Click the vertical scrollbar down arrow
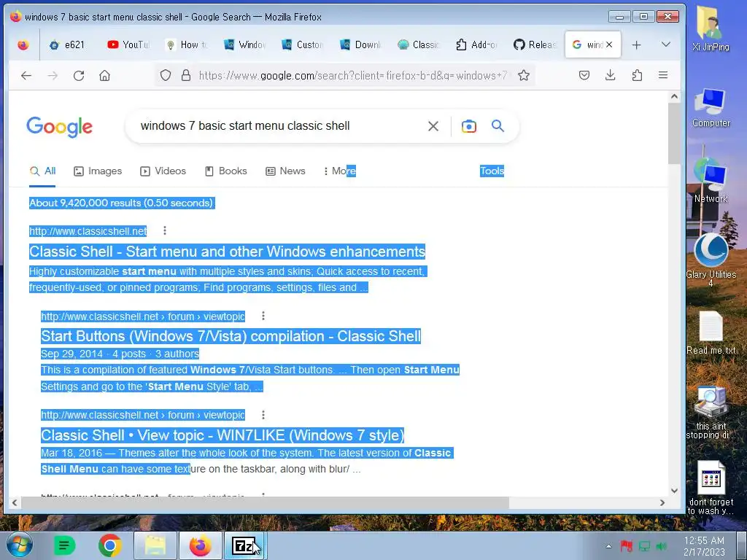The height and width of the screenshot is (560, 747). pyautogui.click(x=674, y=491)
